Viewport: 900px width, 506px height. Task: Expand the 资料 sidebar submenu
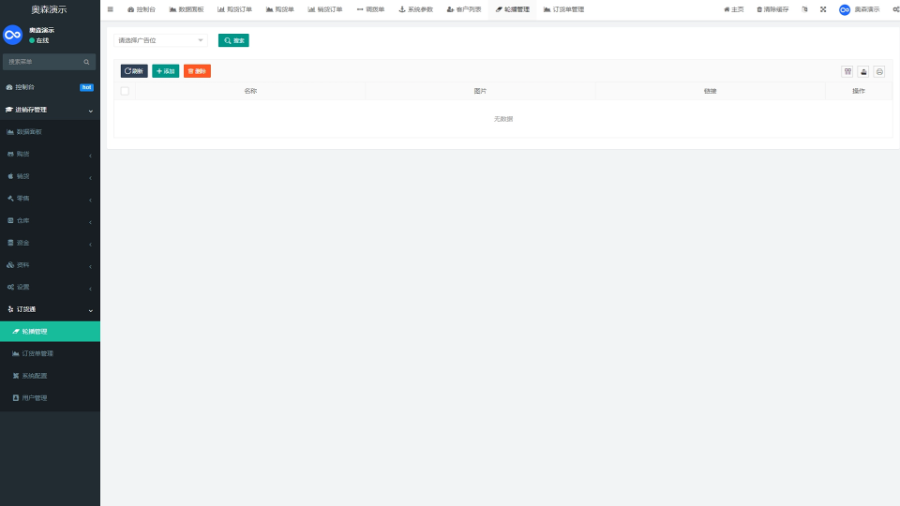50,265
